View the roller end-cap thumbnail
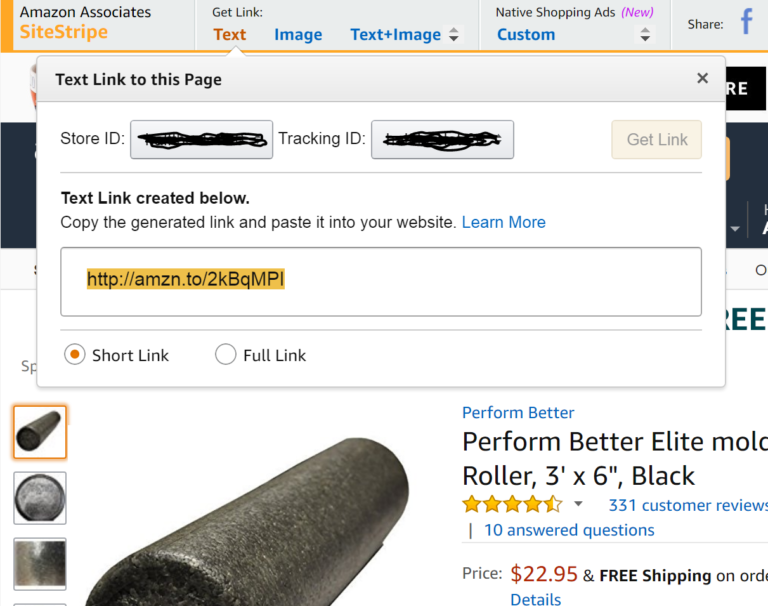Viewport: 768px width, 606px height. tap(40, 498)
